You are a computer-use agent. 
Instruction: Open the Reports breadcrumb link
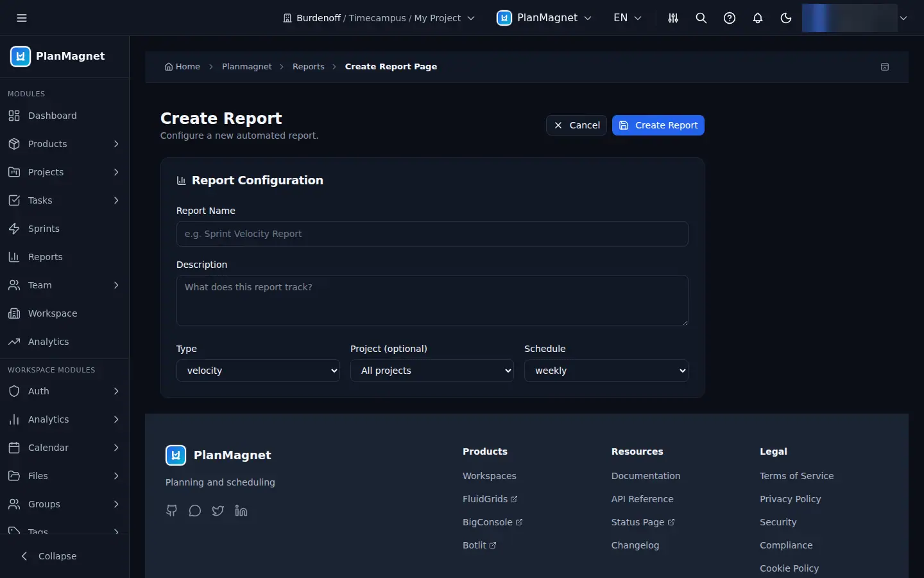309,67
